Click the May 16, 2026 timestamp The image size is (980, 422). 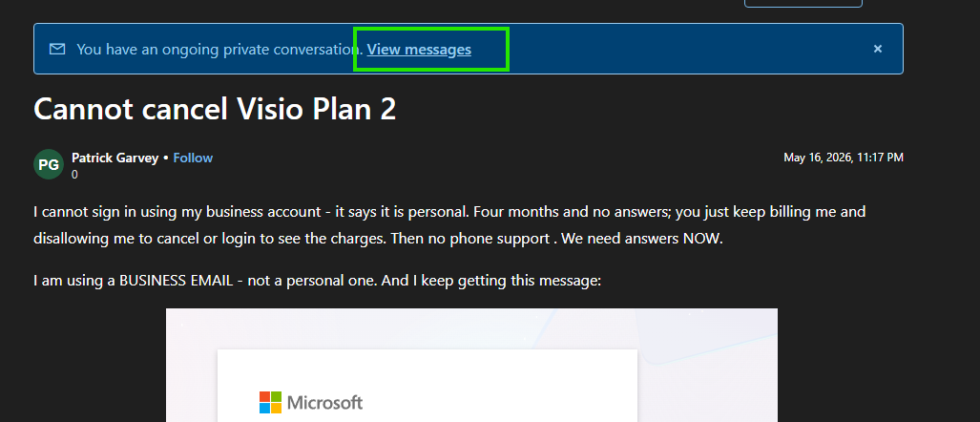click(844, 158)
